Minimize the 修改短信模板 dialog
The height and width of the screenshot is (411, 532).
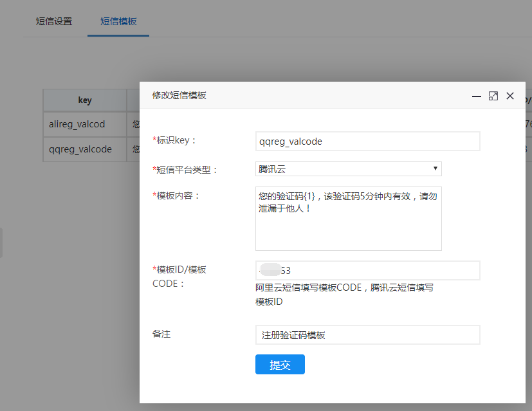477,96
